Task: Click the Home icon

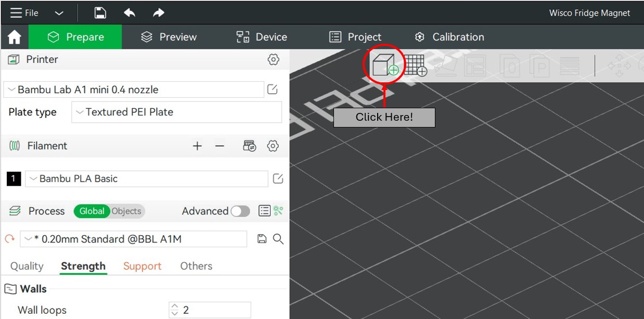Action: (15, 37)
